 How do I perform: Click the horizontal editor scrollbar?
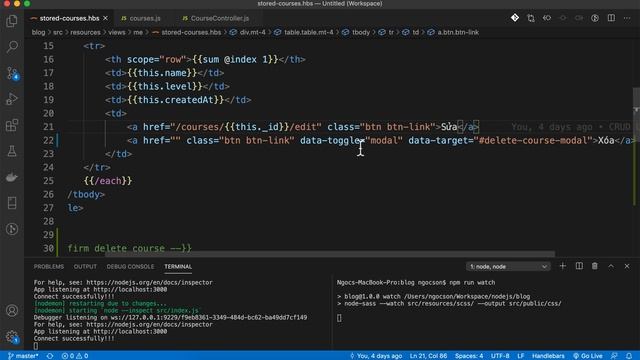330,254
